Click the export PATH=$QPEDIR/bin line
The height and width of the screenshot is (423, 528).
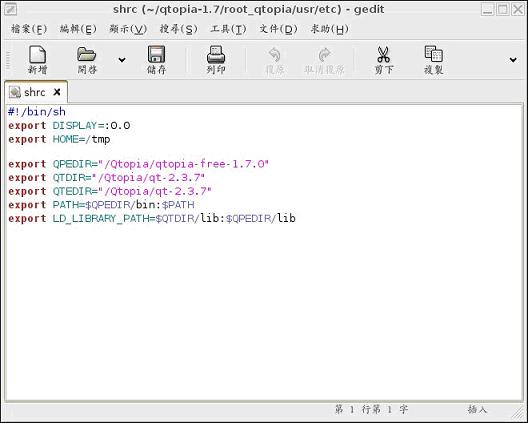point(101,205)
